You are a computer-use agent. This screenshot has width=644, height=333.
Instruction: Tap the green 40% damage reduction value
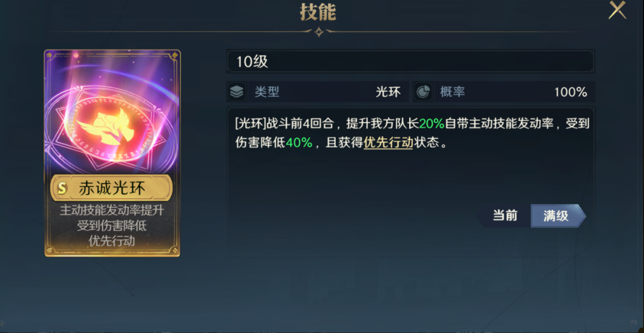coord(299,143)
